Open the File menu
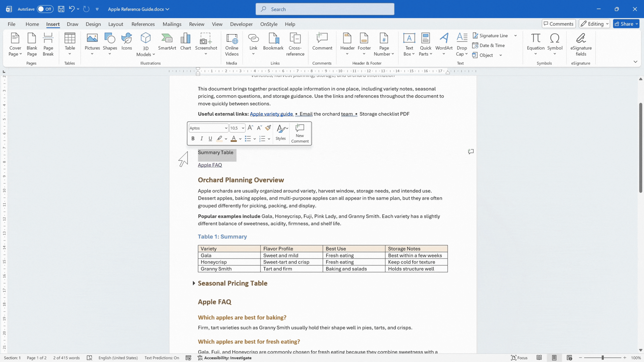This screenshot has width=644, height=362. 11,24
